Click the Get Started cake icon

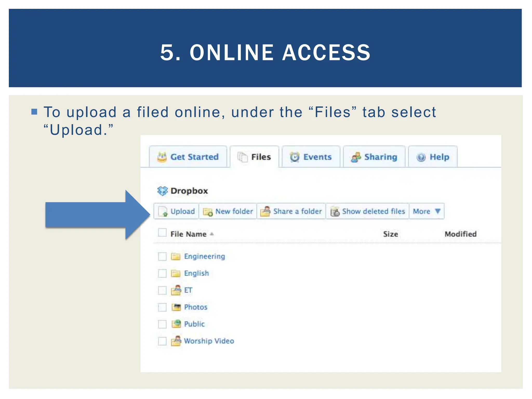[162, 157]
